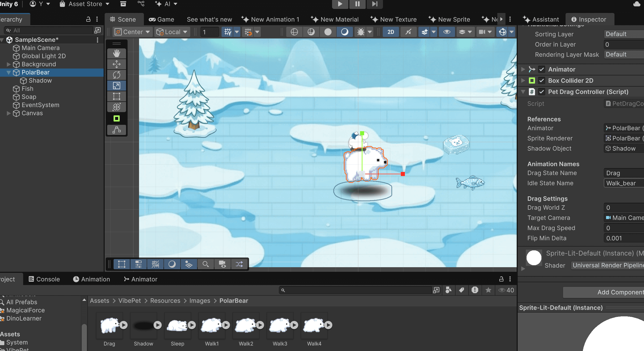Open the New Material tab
This screenshot has width=644, height=351.
pos(335,19)
